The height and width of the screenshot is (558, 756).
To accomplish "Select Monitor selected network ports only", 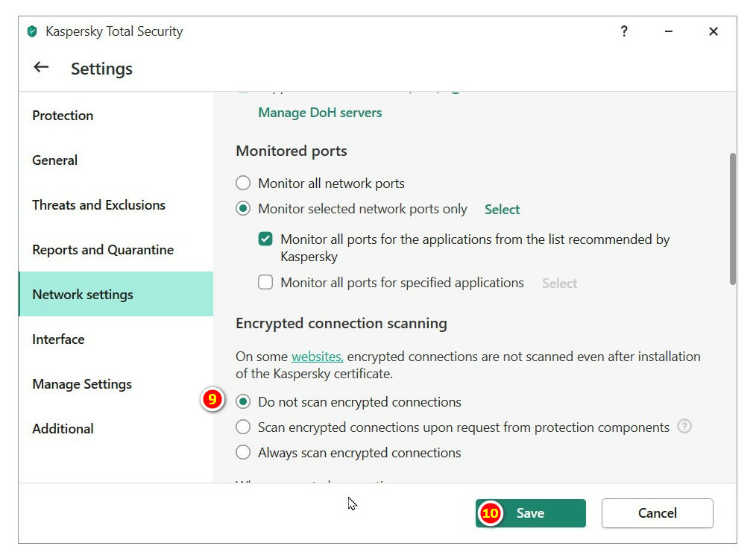I will pyautogui.click(x=243, y=209).
